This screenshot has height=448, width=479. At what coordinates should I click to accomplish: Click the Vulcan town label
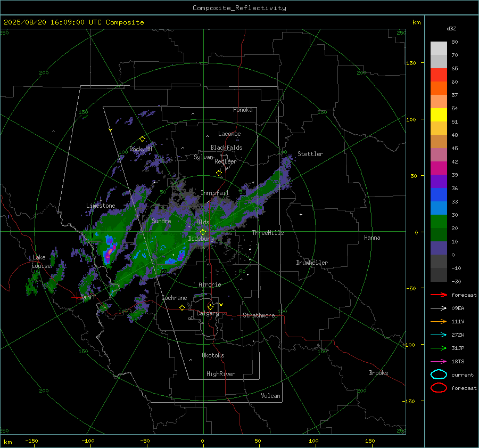pos(270,396)
